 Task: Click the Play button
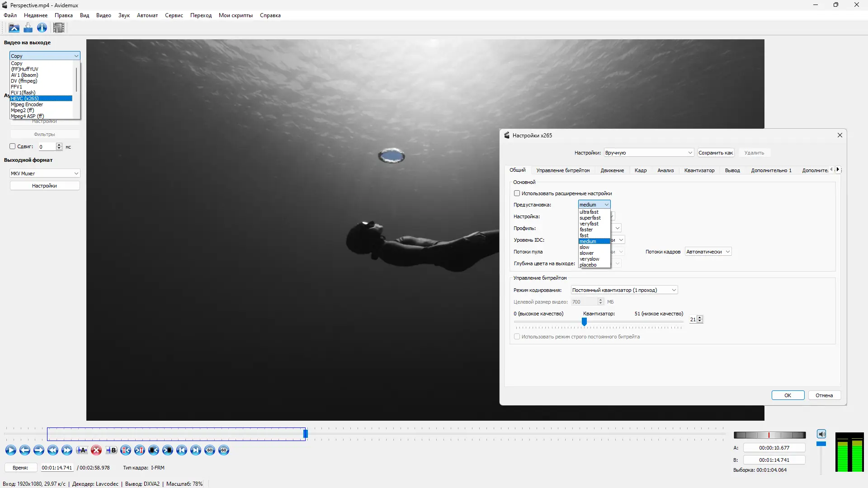(11, 450)
